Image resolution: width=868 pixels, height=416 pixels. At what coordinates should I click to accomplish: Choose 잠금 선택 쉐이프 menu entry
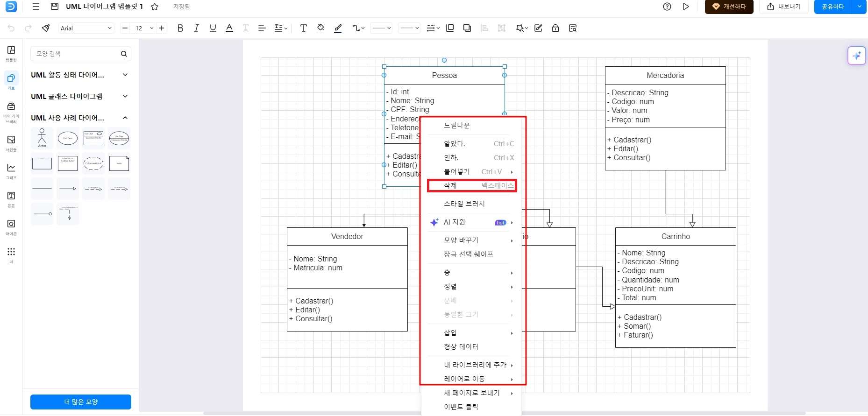[472, 254]
